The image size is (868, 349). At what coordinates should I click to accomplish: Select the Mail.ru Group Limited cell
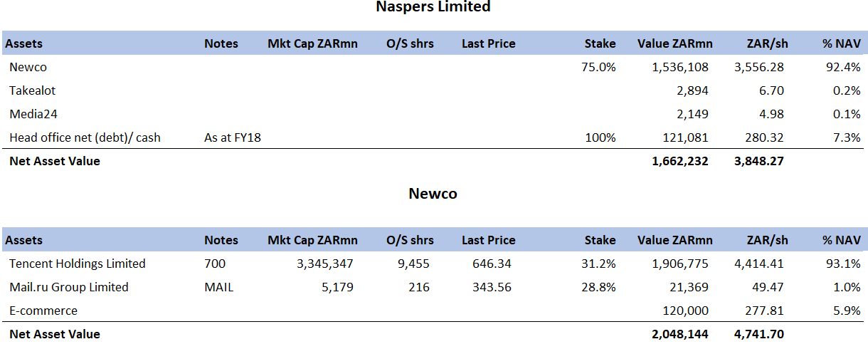pyautogui.click(x=68, y=287)
